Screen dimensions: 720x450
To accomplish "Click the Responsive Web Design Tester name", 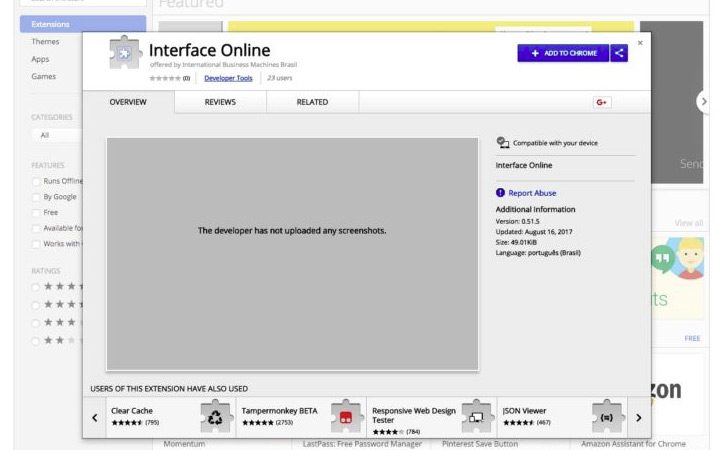I will pyautogui.click(x=414, y=415).
